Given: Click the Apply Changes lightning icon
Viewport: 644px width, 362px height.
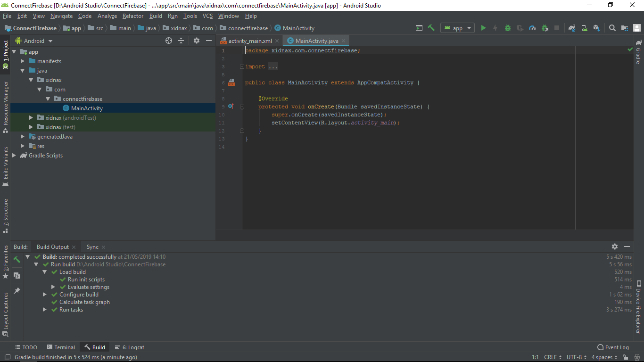Looking at the screenshot, I should (495, 28).
